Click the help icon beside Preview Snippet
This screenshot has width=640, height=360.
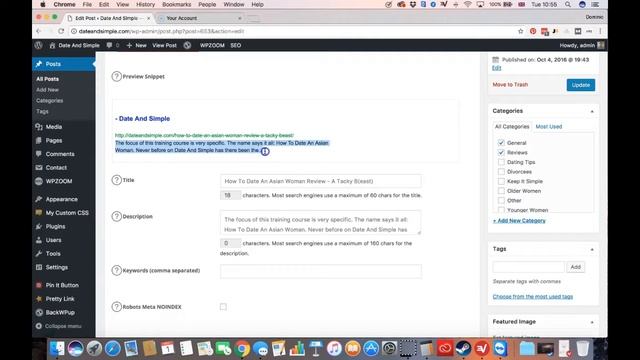coord(116,76)
